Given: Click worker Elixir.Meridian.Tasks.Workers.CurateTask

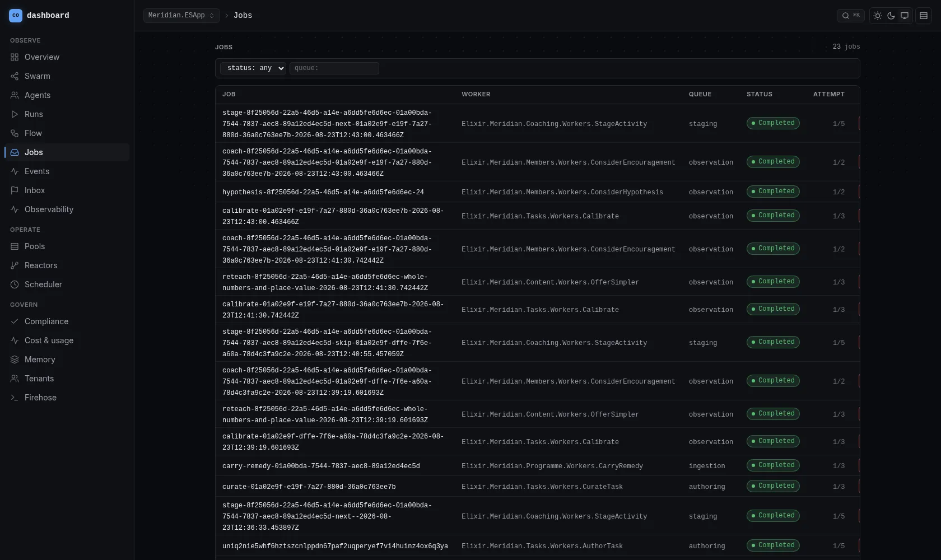Looking at the screenshot, I should coord(542,487).
